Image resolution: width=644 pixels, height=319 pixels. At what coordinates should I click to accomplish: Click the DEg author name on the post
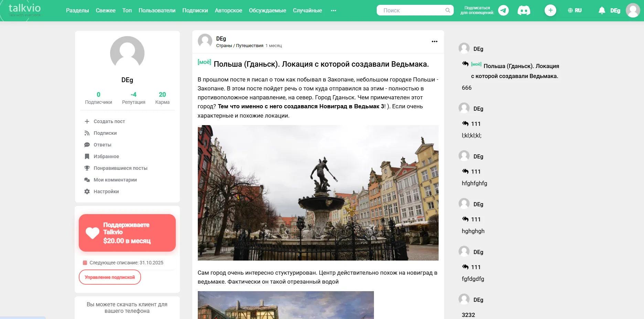[x=221, y=38]
